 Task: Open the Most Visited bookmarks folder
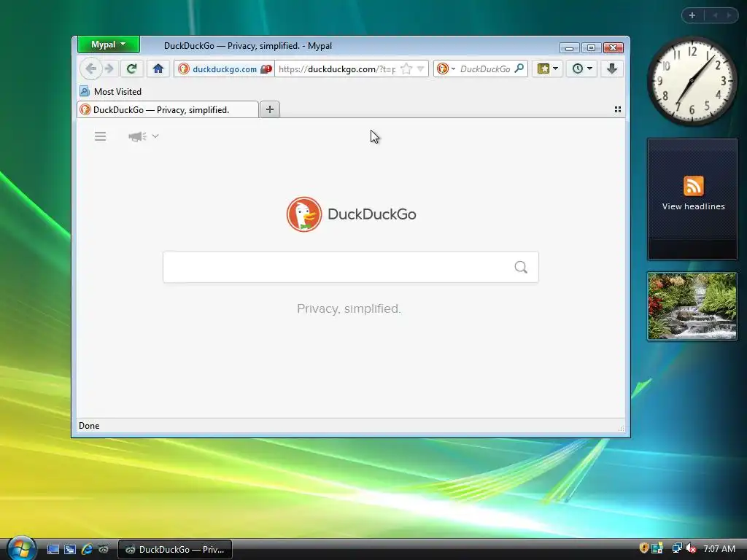click(x=111, y=91)
